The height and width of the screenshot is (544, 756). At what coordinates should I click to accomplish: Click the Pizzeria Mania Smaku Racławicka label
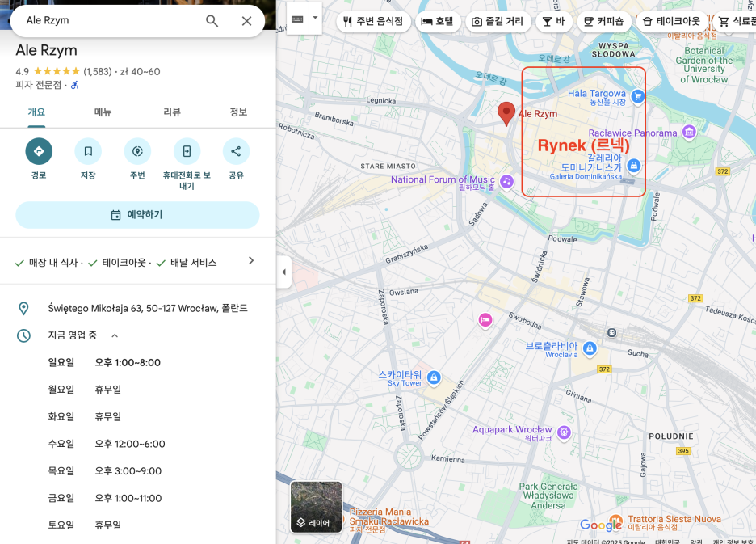coord(388,521)
